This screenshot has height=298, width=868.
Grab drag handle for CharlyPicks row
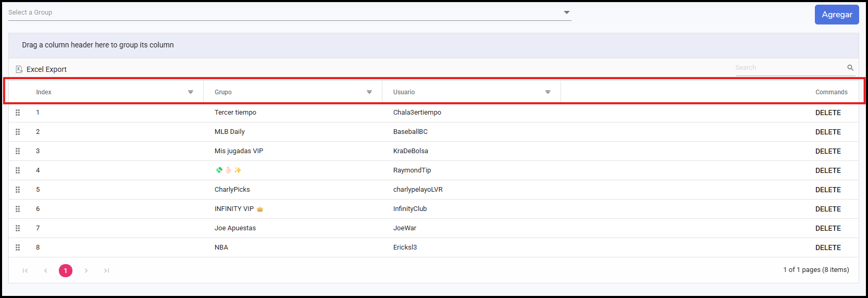[x=18, y=190]
